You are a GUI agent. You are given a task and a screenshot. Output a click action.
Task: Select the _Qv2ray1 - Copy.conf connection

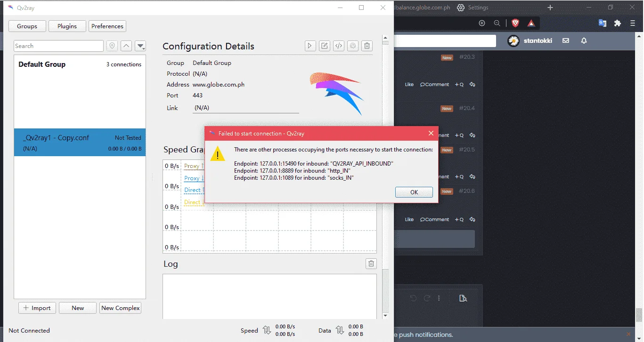tap(80, 143)
